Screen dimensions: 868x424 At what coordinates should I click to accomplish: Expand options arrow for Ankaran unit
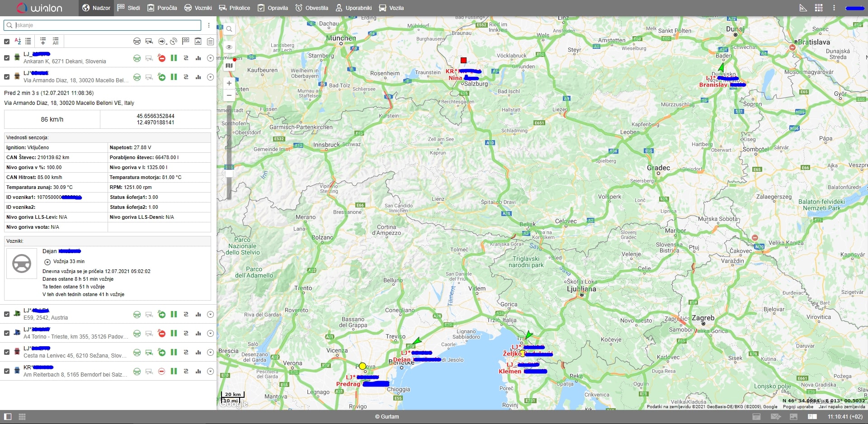coord(210,58)
